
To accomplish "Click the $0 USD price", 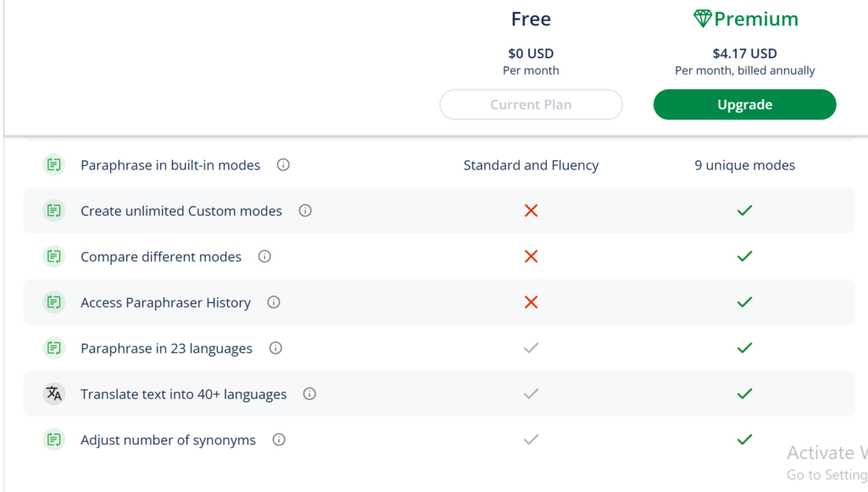I will click(531, 53).
